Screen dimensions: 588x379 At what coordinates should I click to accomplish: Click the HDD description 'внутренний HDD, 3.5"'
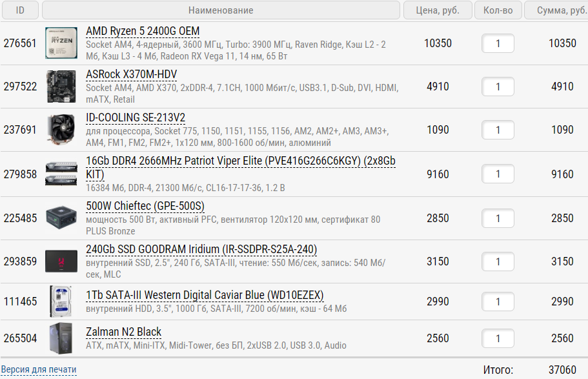(216, 309)
